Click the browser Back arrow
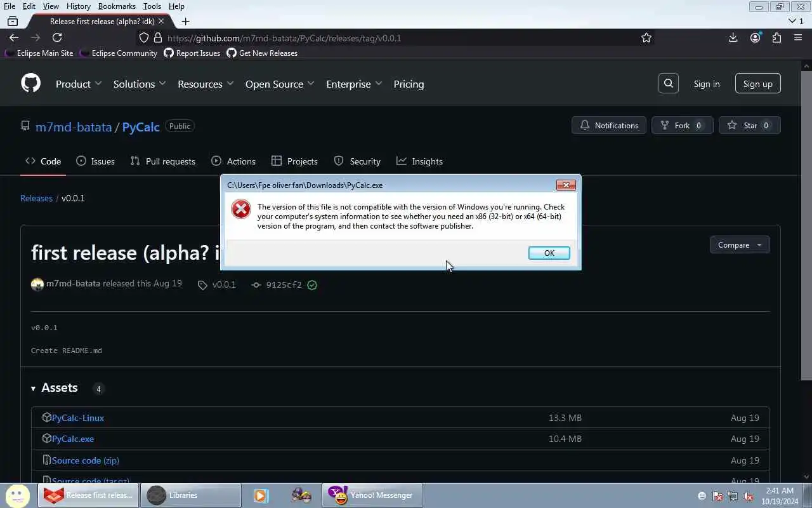Viewport: 812px width, 508px height. point(14,37)
